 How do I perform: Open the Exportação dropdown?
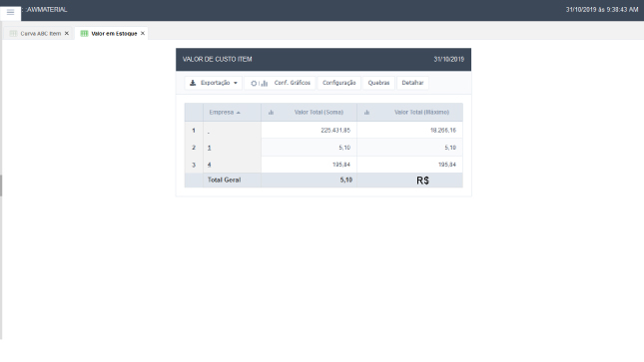pos(213,83)
